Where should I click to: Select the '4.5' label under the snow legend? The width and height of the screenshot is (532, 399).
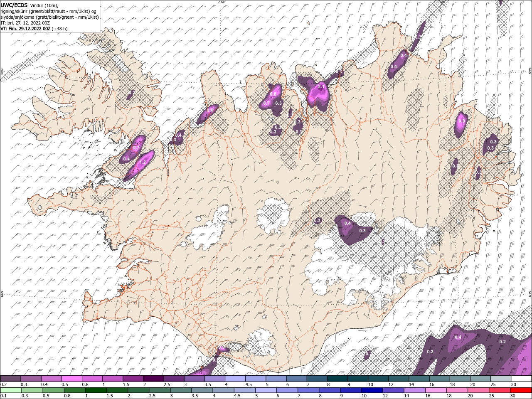tap(248, 384)
